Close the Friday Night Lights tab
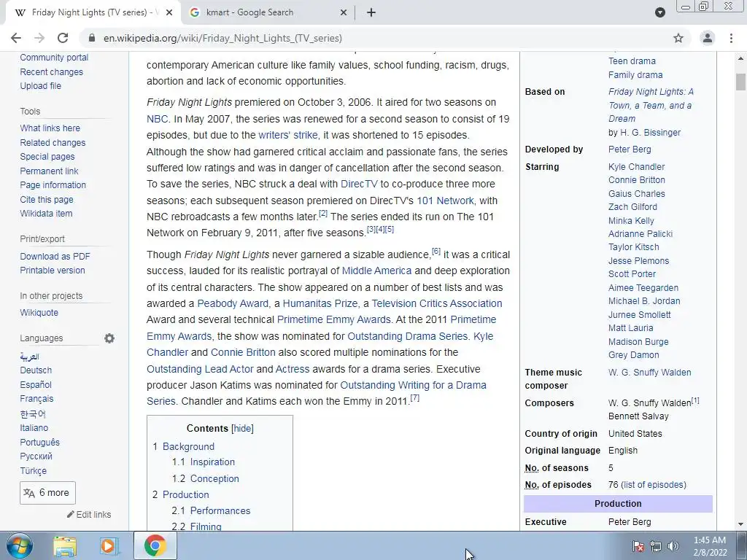 click(169, 12)
